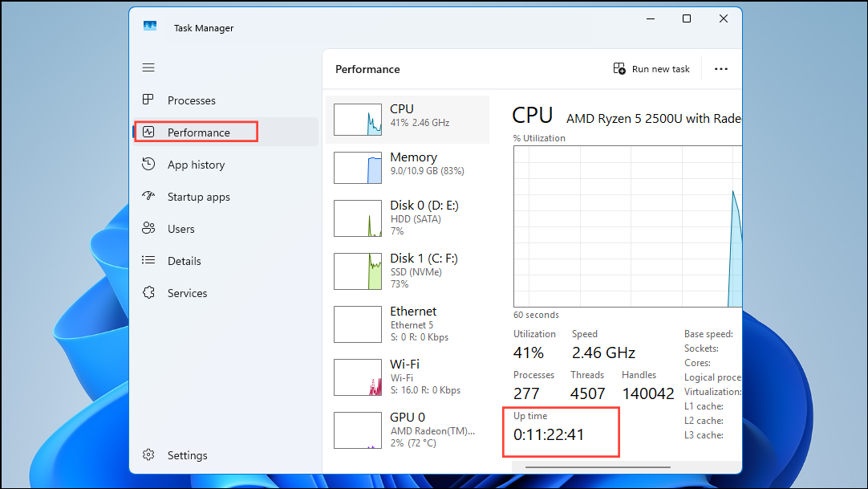The width and height of the screenshot is (868, 489).
Task: Click the Utilization 41% value
Action: pos(529,352)
